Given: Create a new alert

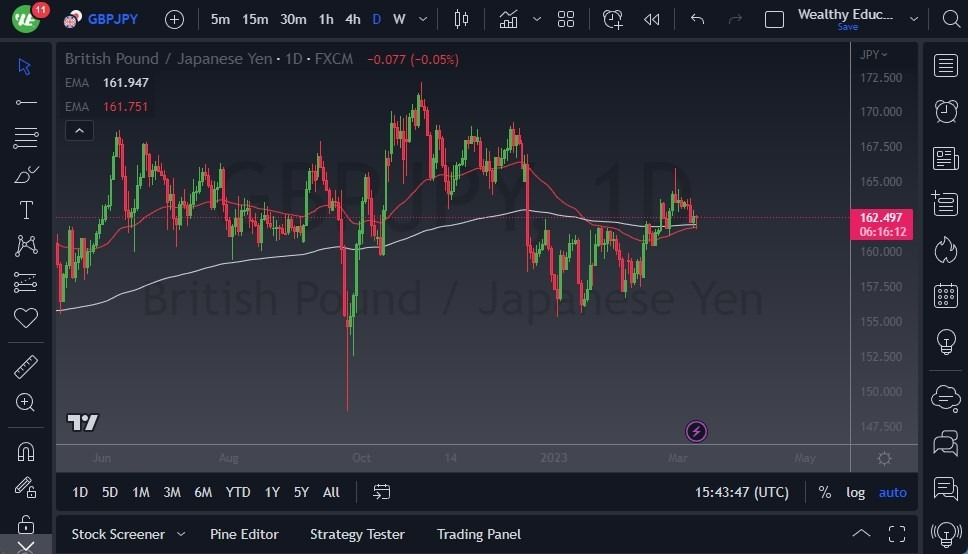Looking at the screenshot, I should [612, 19].
